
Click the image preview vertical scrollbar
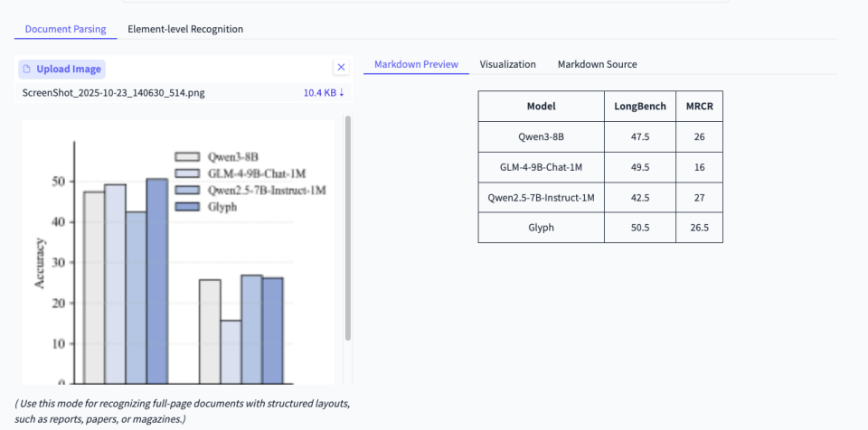click(x=347, y=228)
